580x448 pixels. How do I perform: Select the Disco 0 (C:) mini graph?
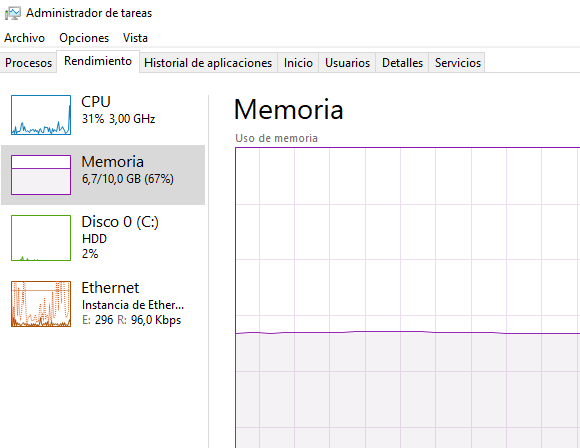41,238
